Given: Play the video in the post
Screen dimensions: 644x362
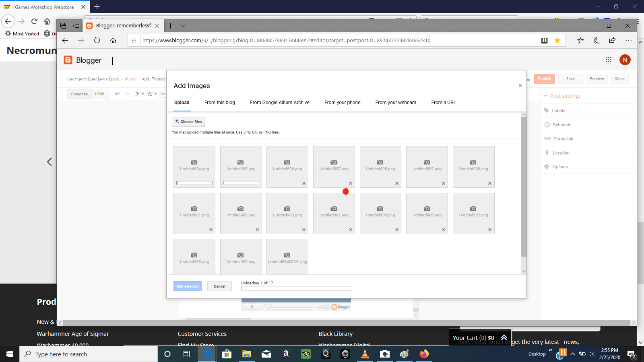Looking at the screenshot, I should tap(252, 307).
